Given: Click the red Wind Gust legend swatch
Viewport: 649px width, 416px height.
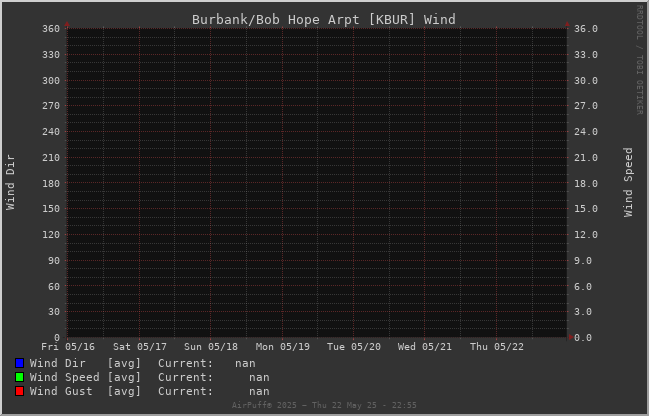Looking at the screenshot, I should pyautogui.click(x=19, y=391).
